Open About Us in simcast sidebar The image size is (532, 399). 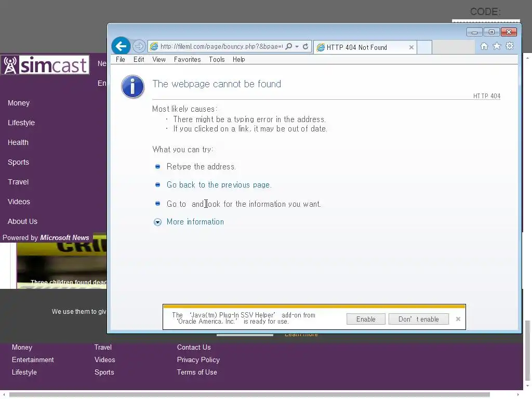click(x=22, y=221)
